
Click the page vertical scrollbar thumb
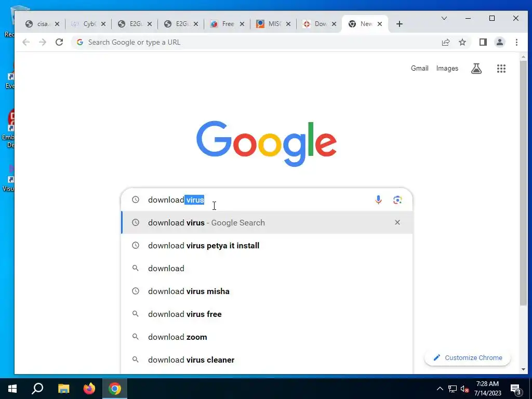pyautogui.click(x=524, y=183)
